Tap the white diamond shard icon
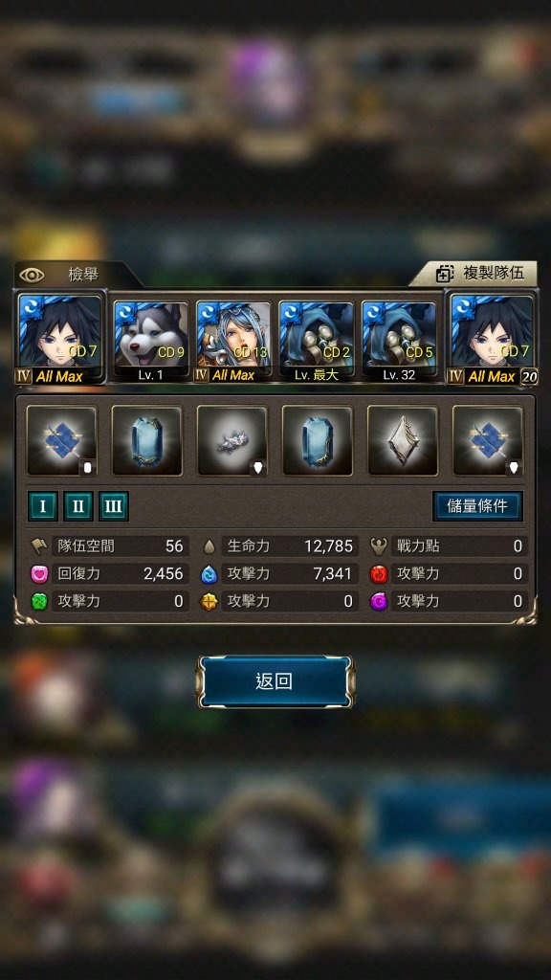 tap(403, 440)
